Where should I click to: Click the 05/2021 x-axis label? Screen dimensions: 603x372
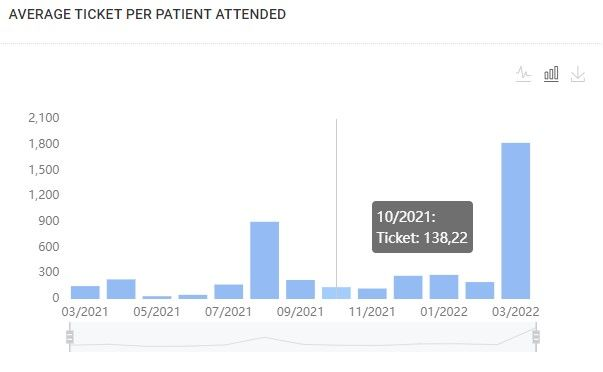click(x=157, y=312)
